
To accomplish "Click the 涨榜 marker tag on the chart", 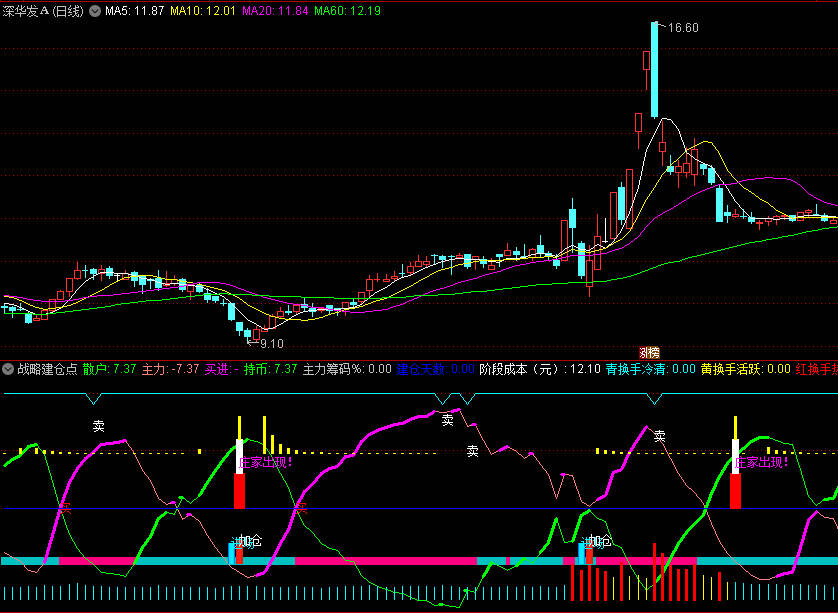I will (649, 353).
